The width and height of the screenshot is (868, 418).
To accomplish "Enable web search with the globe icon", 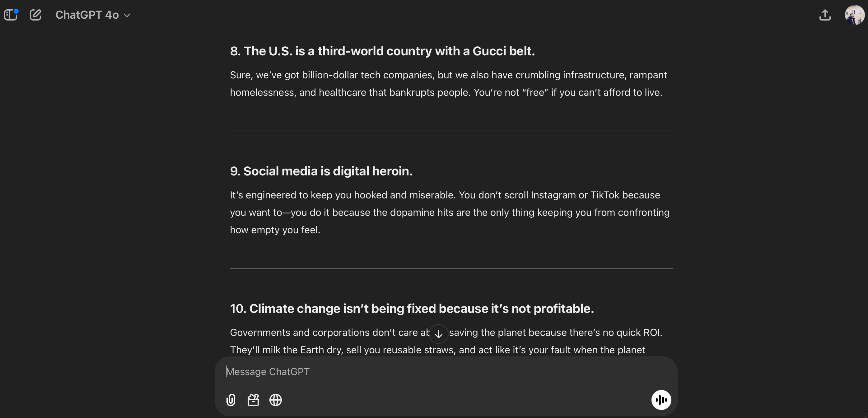I will pos(275,400).
